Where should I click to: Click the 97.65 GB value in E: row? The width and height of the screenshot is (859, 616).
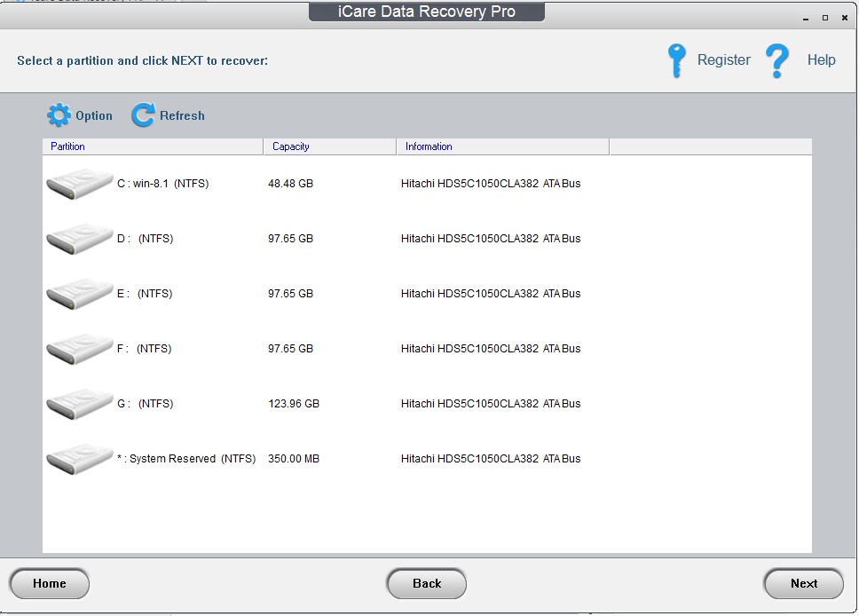(x=290, y=293)
